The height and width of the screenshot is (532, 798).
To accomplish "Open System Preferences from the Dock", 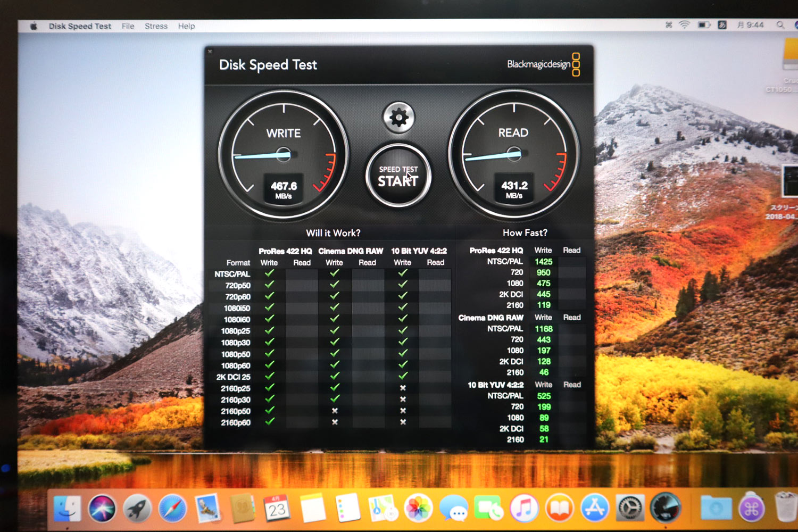I will [x=630, y=508].
